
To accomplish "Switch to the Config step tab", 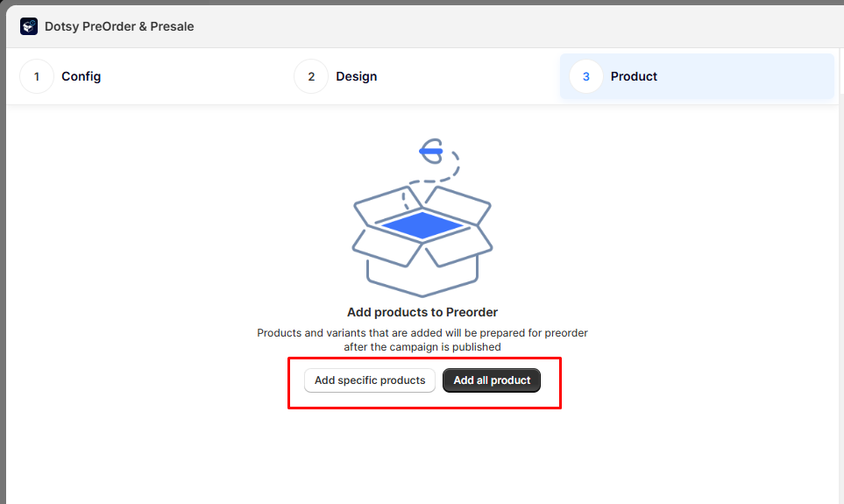I will (x=81, y=76).
